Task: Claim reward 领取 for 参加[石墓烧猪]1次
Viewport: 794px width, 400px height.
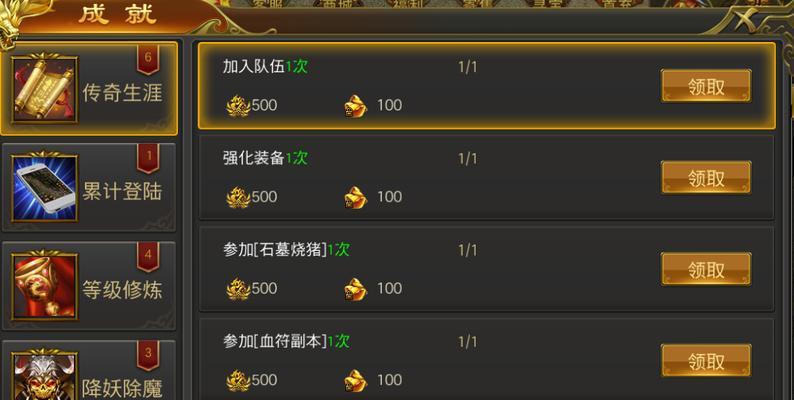Action: click(x=706, y=269)
